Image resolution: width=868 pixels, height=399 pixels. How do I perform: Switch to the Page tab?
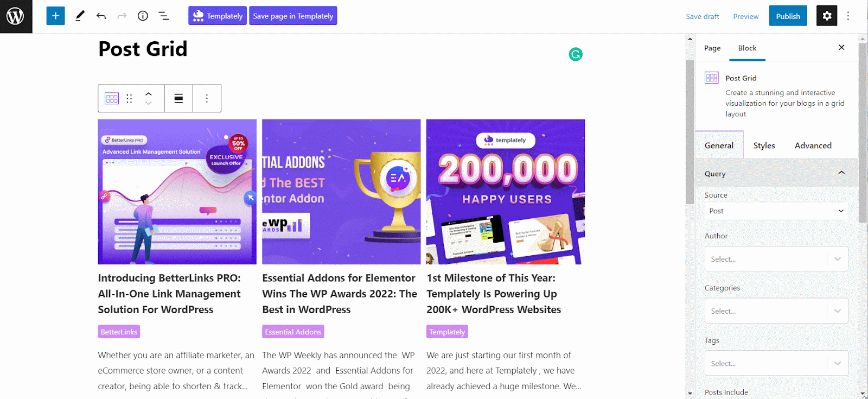(x=712, y=48)
